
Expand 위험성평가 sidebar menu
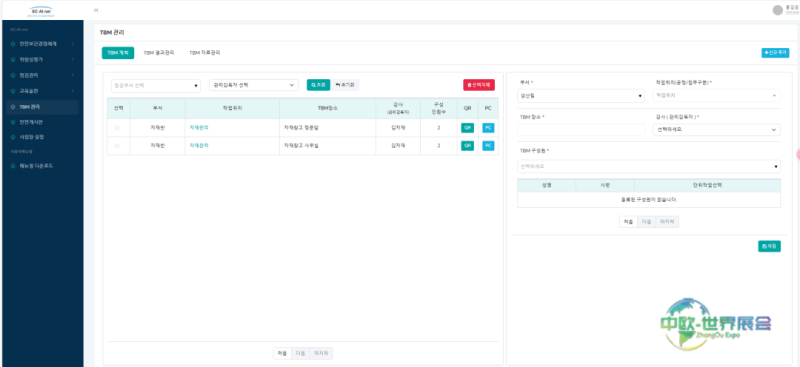pyautogui.click(x=43, y=60)
